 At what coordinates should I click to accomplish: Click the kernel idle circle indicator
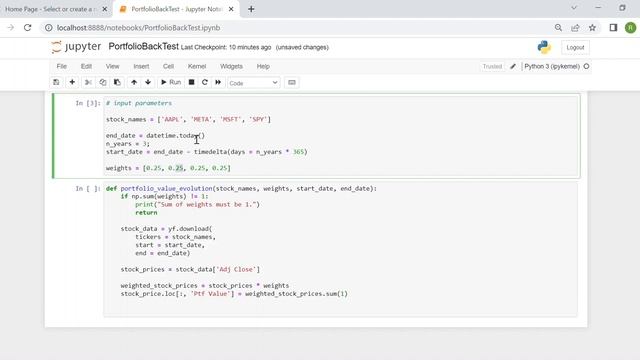(x=587, y=66)
